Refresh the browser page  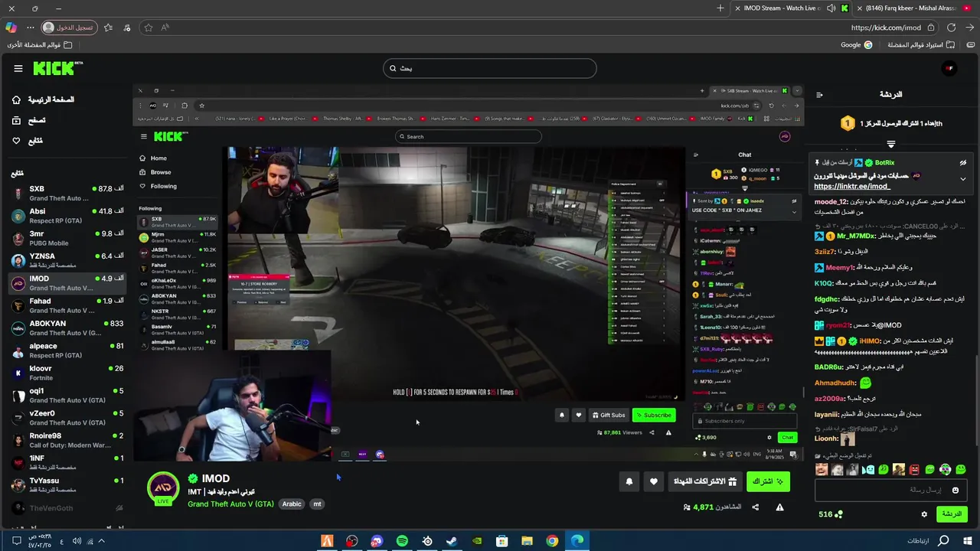951,28
